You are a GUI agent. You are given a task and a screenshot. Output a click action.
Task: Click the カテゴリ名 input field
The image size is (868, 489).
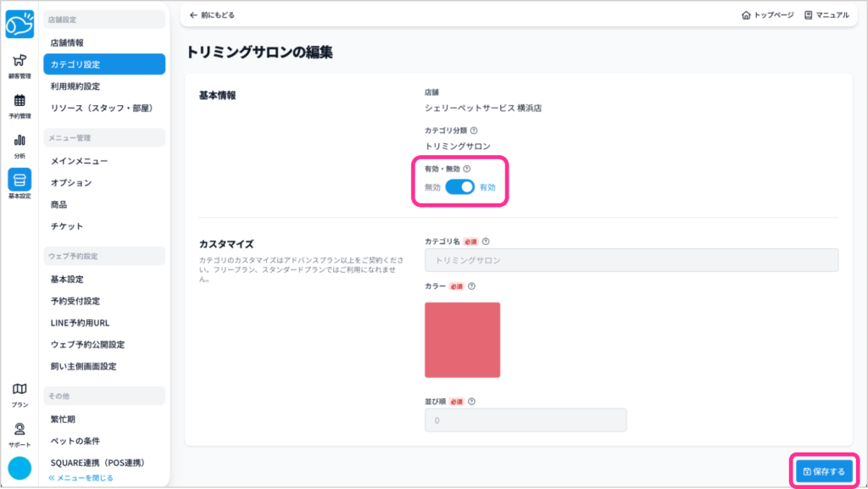tap(631, 260)
